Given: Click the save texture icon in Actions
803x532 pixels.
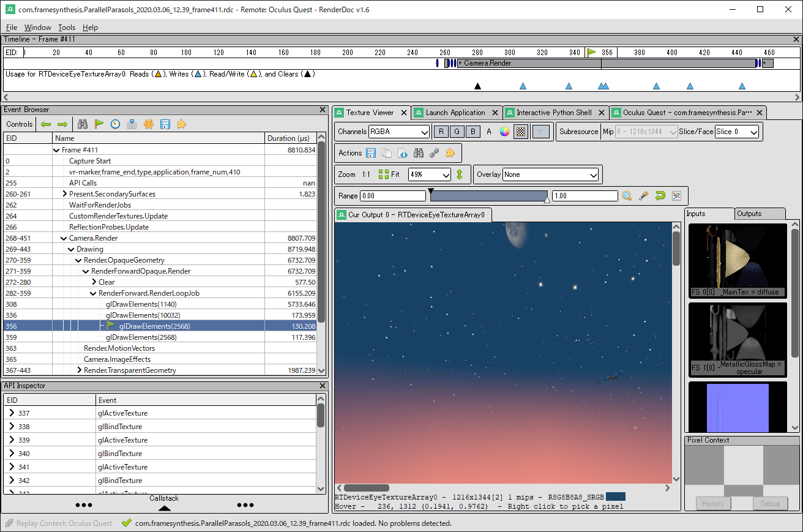Looking at the screenshot, I should click(x=371, y=153).
